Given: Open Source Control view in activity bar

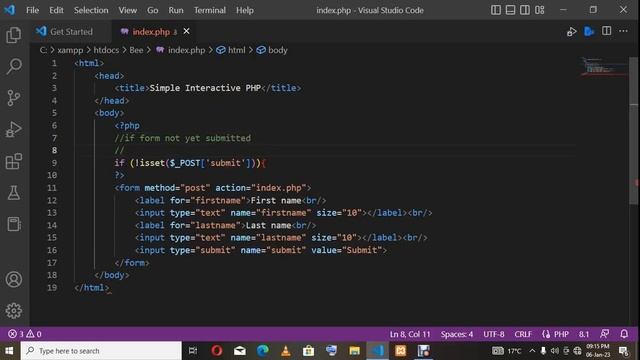Looking at the screenshot, I should pos(13,98).
